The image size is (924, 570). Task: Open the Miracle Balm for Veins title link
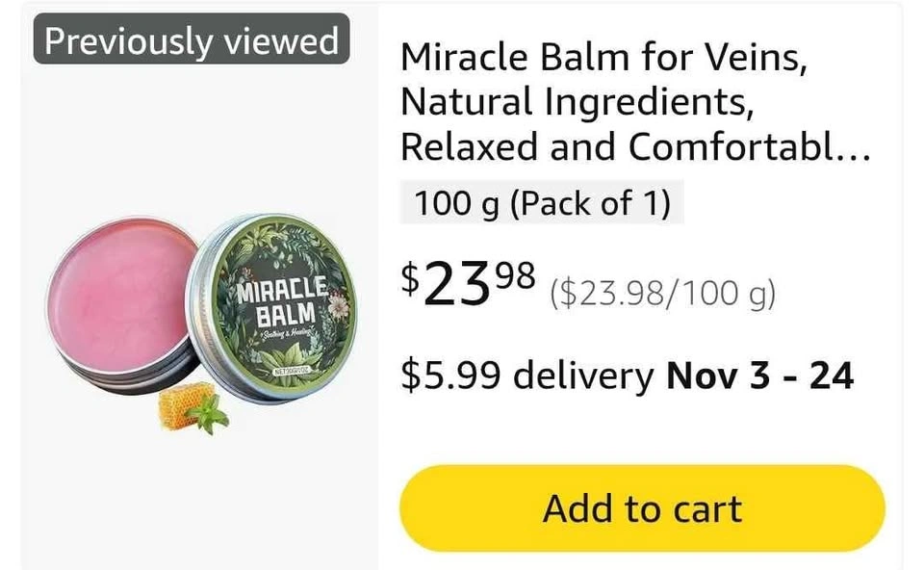[635, 101]
